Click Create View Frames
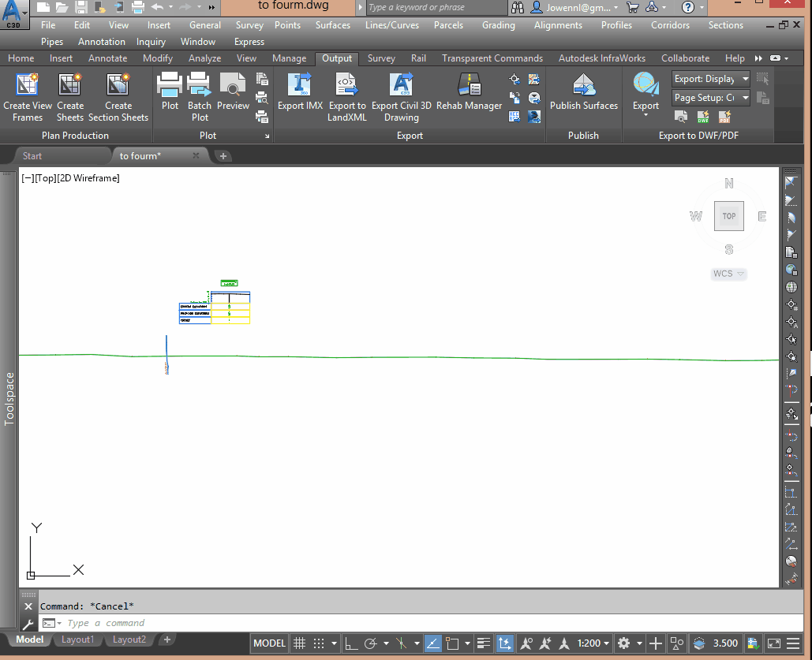Screen dimensions: 812x660 28,93
